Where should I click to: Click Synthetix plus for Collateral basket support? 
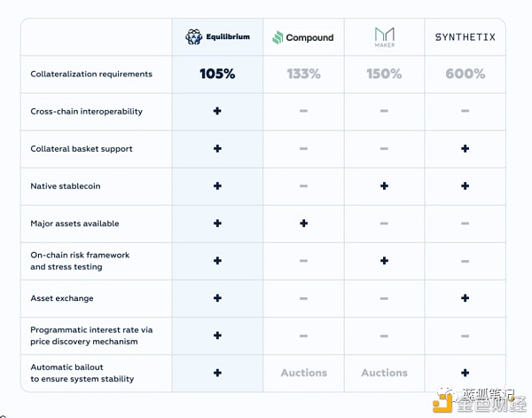pyautogui.click(x=465, y=148)
